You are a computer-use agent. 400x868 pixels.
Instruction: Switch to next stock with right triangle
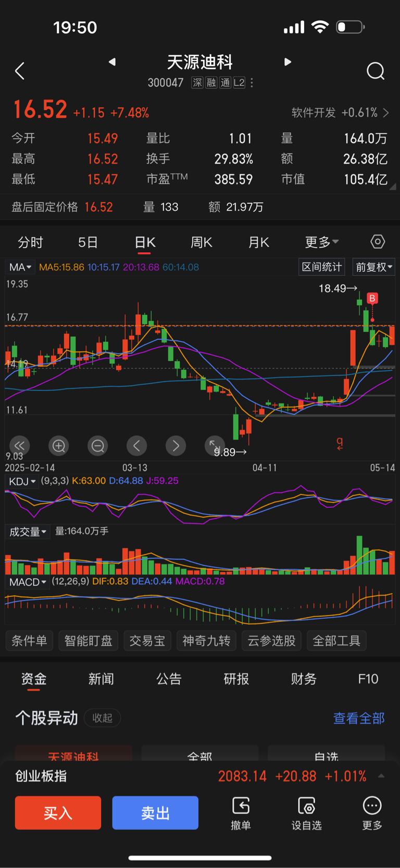click(287, 62)
